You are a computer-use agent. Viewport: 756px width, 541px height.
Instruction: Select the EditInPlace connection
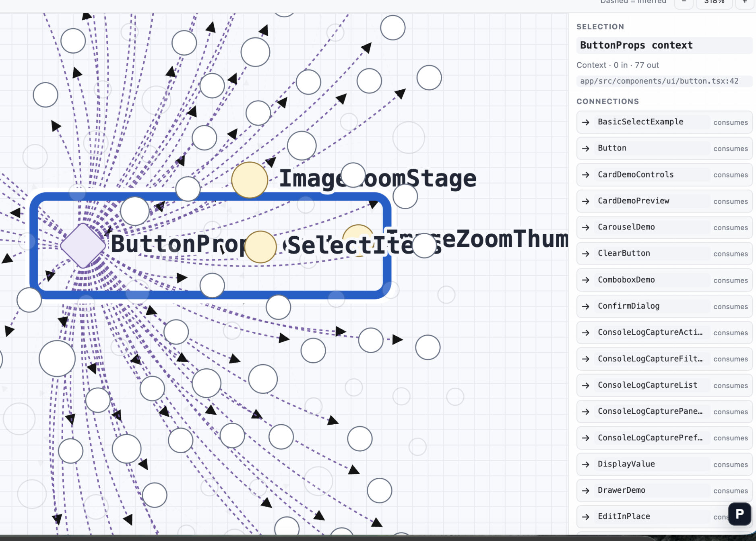[x=664, y=516]
